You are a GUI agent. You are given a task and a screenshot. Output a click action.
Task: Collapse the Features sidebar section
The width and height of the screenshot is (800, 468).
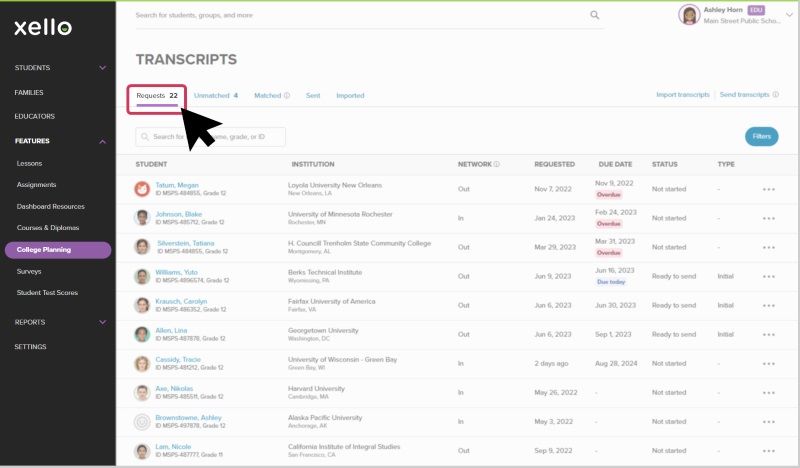click(102, 141)
